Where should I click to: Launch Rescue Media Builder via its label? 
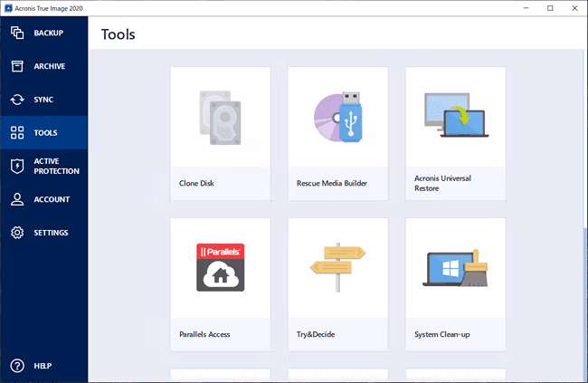point(332,183)
